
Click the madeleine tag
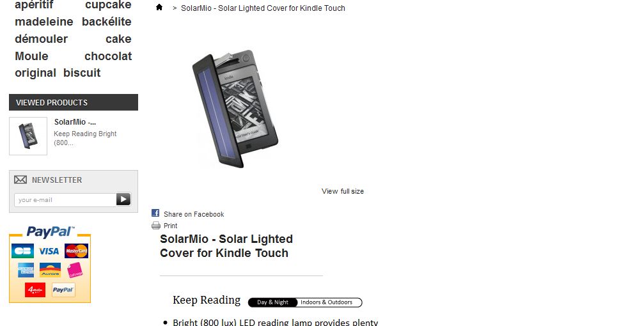[44, 21]
